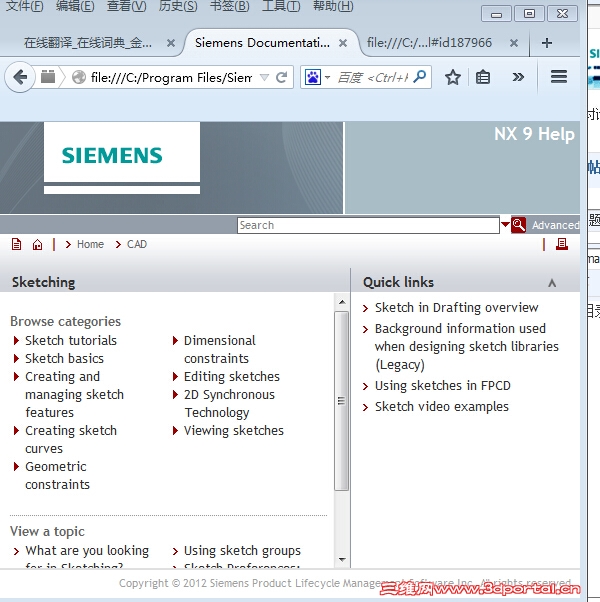
Task: Switch to the online translation tab
Action: (88, 43)
